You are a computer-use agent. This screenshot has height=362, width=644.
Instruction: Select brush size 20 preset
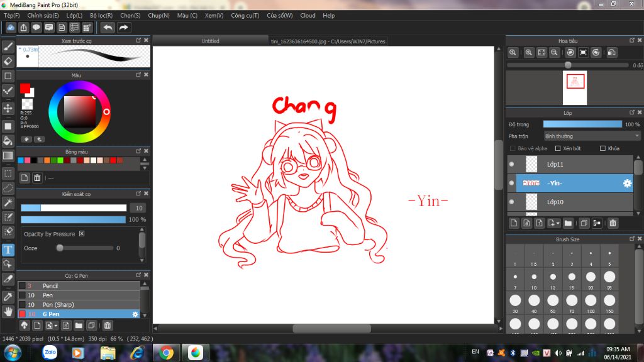click(x=591, y=280)
